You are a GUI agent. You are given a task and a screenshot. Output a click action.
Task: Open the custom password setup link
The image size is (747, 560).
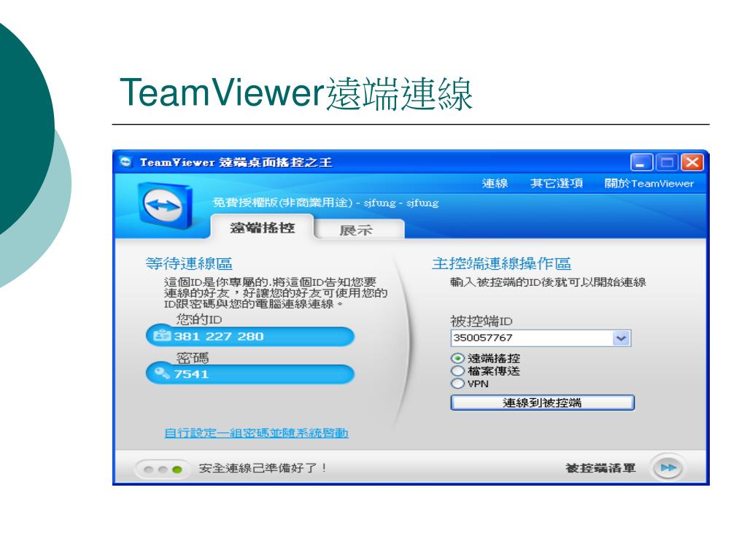[x=256, y=433]
